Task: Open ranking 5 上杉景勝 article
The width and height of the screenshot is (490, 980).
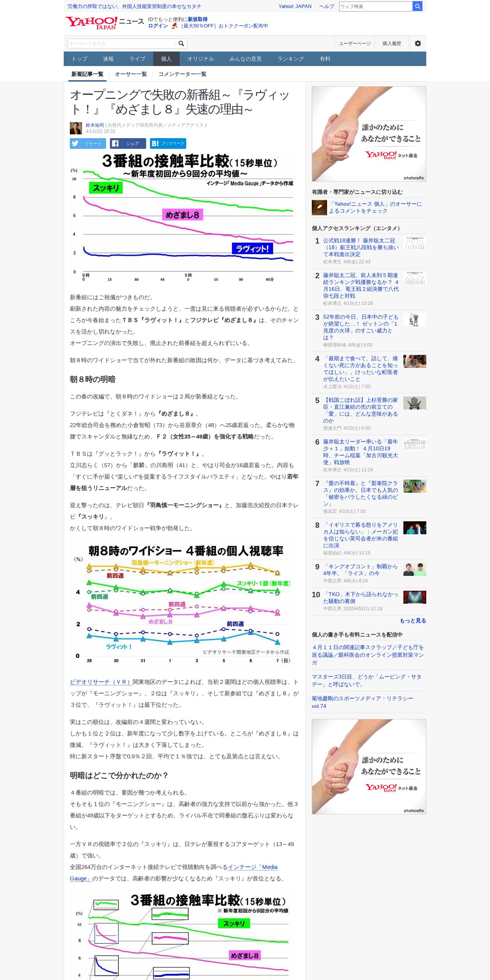Action: point(361,410)
